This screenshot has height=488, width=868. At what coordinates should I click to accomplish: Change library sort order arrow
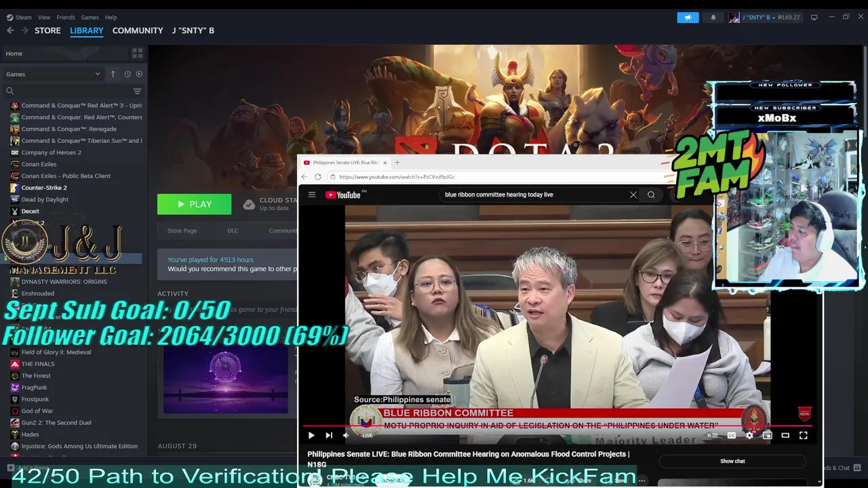click(113, 74)
